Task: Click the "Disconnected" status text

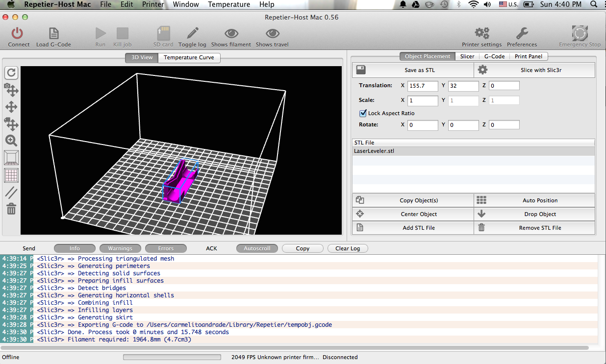Action: tap(340, 357)
